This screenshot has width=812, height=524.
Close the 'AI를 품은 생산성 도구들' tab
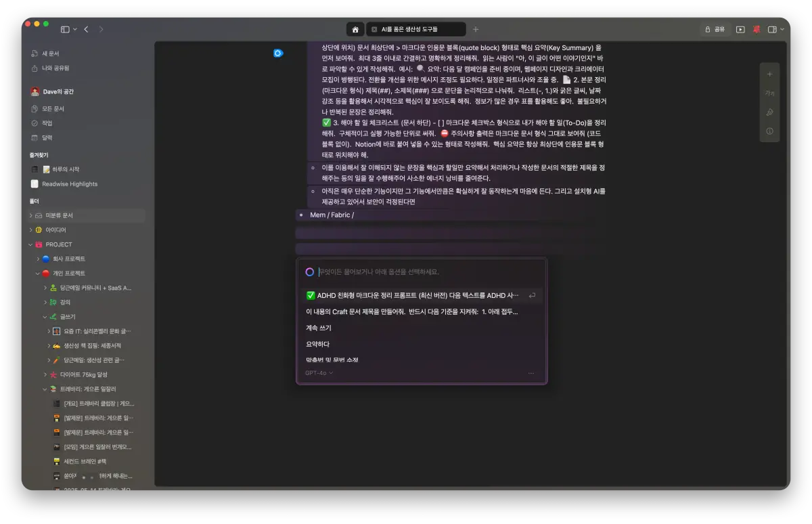coord(374,30)
